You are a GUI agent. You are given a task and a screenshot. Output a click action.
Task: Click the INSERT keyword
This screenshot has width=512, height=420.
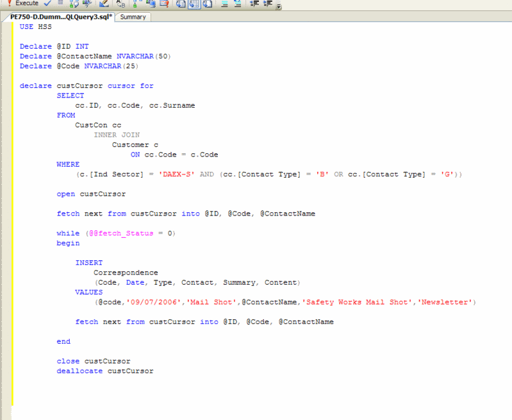[x=89, y=263]
